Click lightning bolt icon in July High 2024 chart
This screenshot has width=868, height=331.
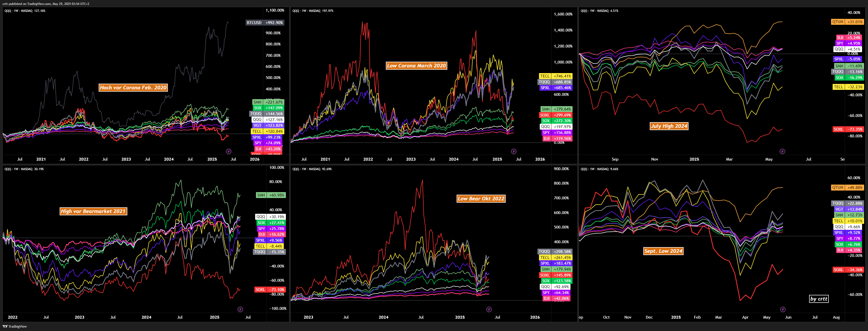click(783, 152)
